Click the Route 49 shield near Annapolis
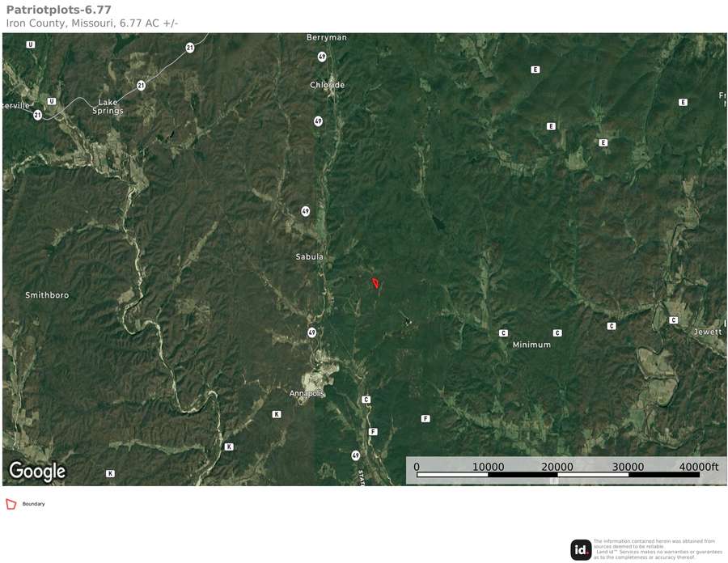Viewport: 728px width, 563px height. [x=312, y=332]
